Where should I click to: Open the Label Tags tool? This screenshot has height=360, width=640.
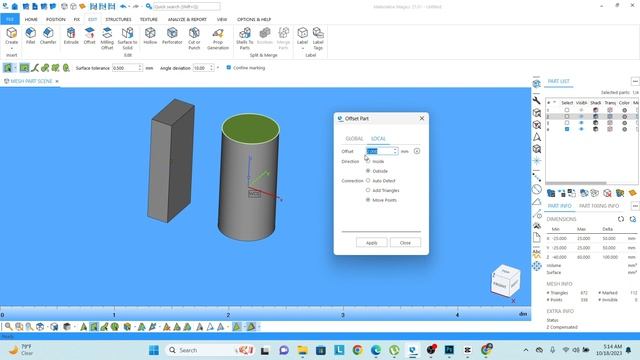(318, 38)
